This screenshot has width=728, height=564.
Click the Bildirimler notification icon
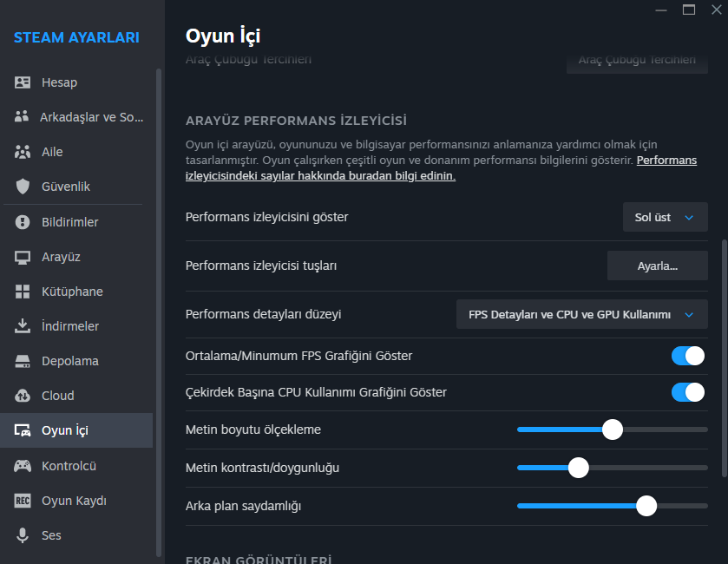click(23, 222)
